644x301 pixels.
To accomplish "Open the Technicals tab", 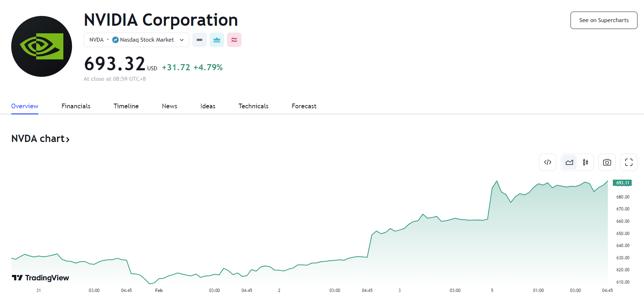I will (253, 106).
